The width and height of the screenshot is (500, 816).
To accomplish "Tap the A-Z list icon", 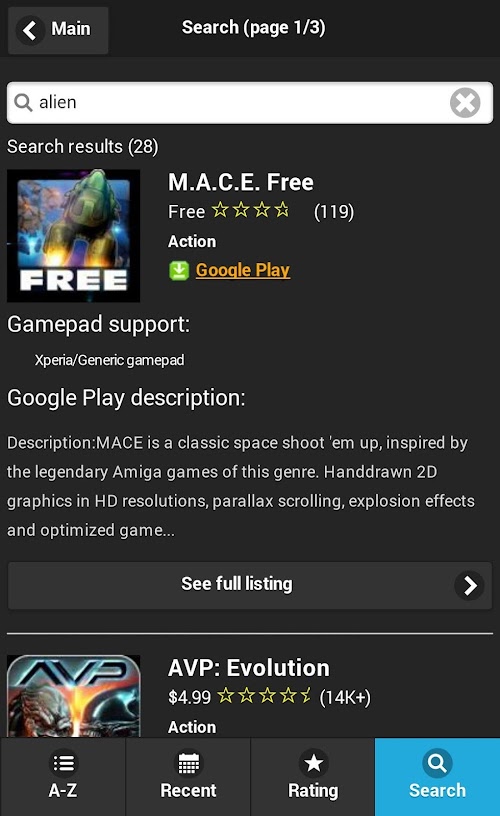I will click(x=63, y=763).
